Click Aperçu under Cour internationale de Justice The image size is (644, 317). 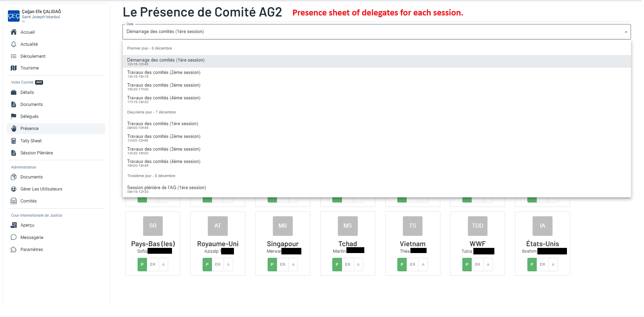tap(27, 225)
